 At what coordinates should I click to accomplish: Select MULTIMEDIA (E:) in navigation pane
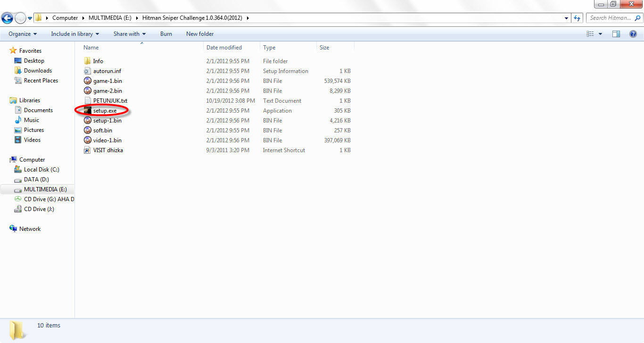click(x=37, y=189)
